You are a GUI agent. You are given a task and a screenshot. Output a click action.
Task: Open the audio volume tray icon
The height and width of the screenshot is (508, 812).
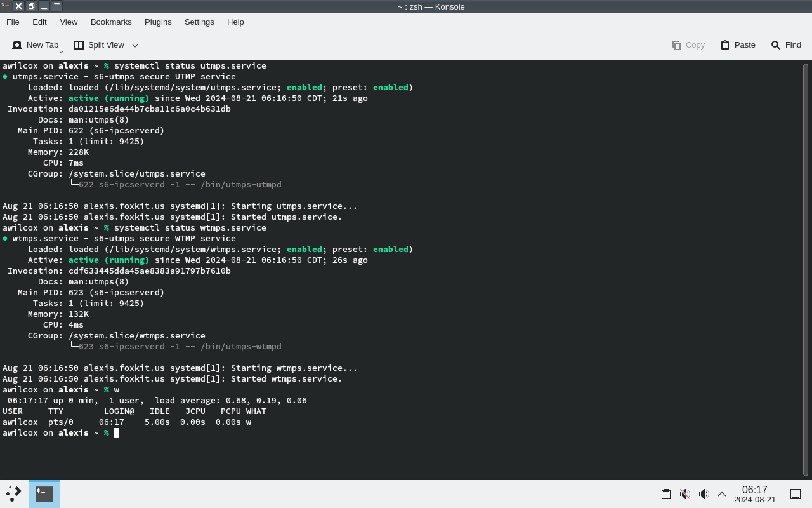(x=703, y=494)
